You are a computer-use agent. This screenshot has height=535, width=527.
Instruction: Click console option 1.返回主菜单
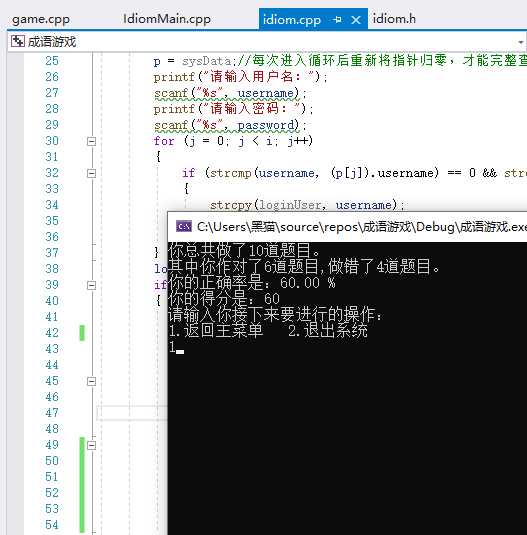point(216,331)
